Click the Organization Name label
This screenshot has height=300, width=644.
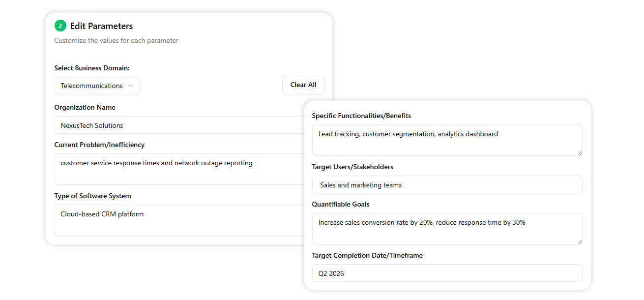(x=85, y=108)
